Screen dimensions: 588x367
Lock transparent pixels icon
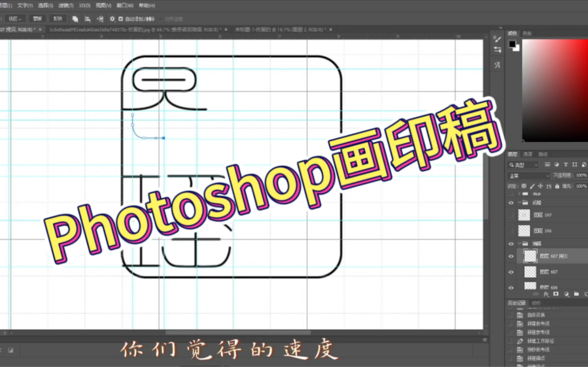click(x=524, y=186)
